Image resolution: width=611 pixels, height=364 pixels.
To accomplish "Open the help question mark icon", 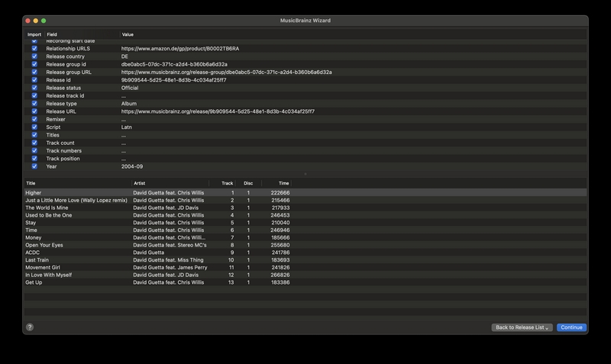I will point(30,327).
